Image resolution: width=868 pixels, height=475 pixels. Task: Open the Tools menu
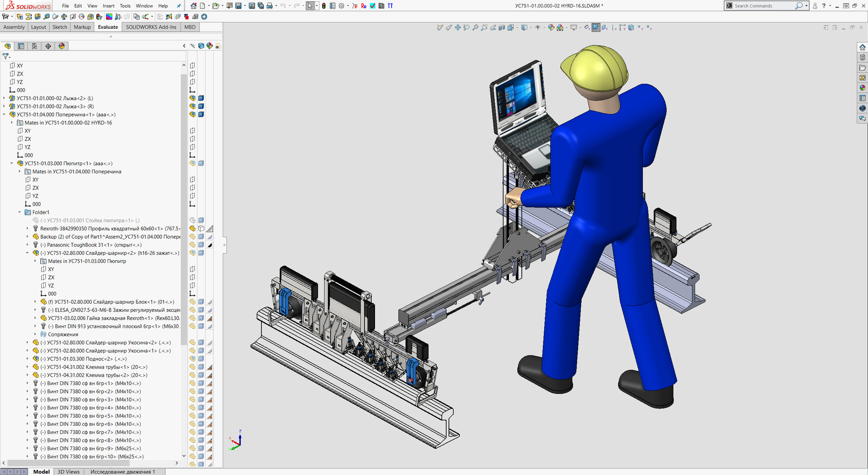[125, 6]
